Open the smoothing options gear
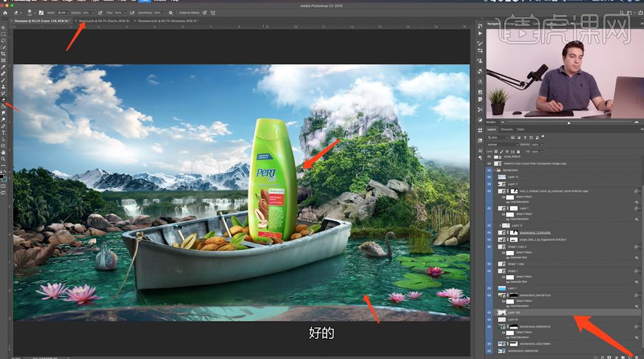The image size is (644, 359). 171,13
